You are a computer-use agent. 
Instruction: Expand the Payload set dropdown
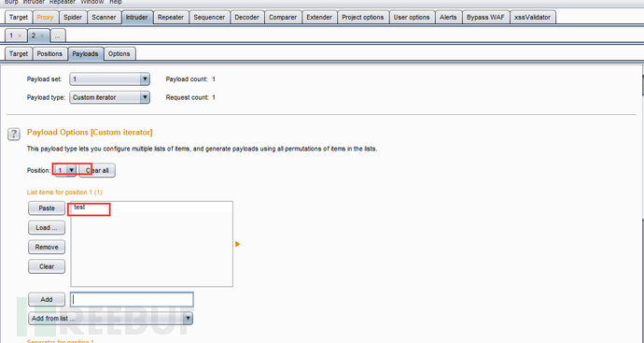tap(109, 79)
